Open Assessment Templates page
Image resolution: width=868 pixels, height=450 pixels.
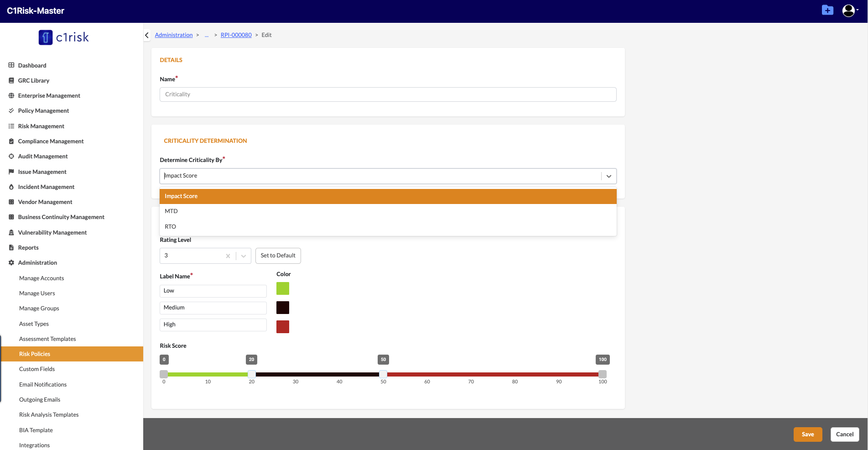pyautogui.click(x=47, y=339)
